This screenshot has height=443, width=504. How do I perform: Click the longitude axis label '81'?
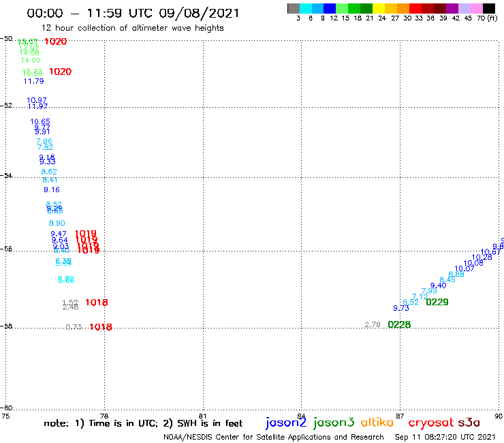tap(202, 416)
